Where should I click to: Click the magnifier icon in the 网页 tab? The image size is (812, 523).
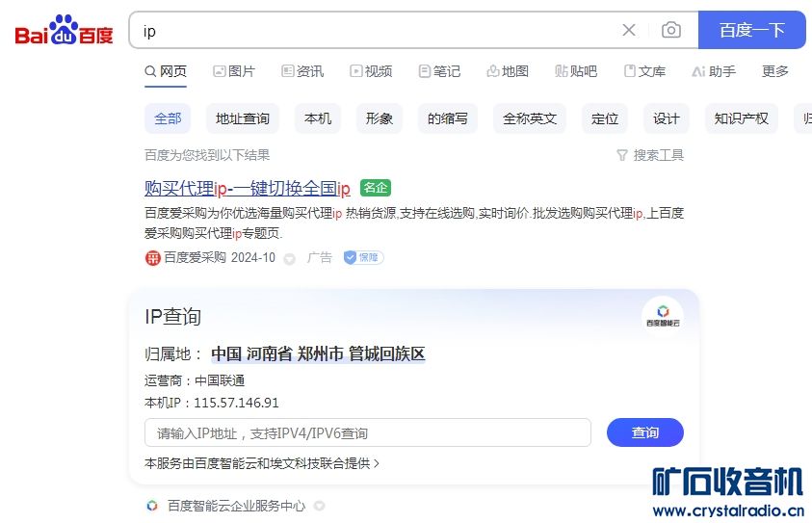tap(150, 71)
